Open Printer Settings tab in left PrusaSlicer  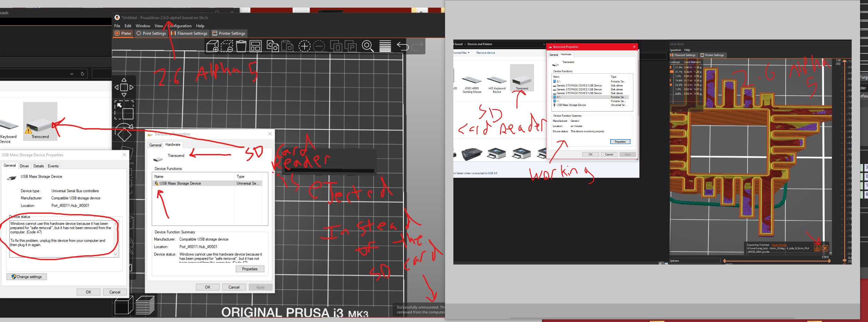(x=229, y=34)
